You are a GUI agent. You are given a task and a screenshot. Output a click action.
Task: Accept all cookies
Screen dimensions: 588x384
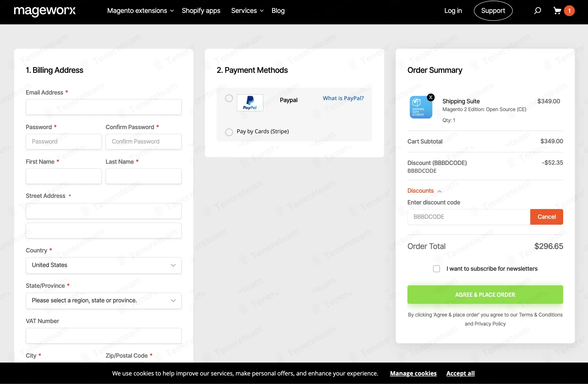(460, 373)
